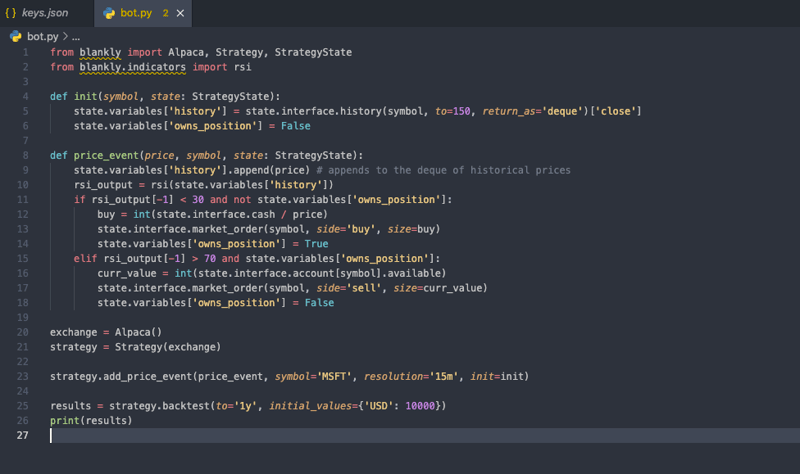Click the 'MSFT' symbol string
The width and height of the screenshot is (800, 474).
pyautogui.click(x=335, y=377)
